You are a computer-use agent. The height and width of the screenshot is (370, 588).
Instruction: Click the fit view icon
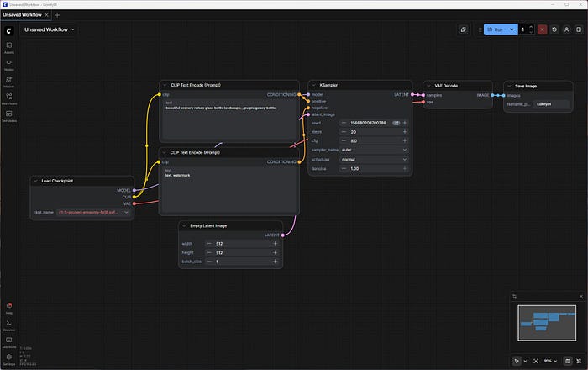point(536,361)
